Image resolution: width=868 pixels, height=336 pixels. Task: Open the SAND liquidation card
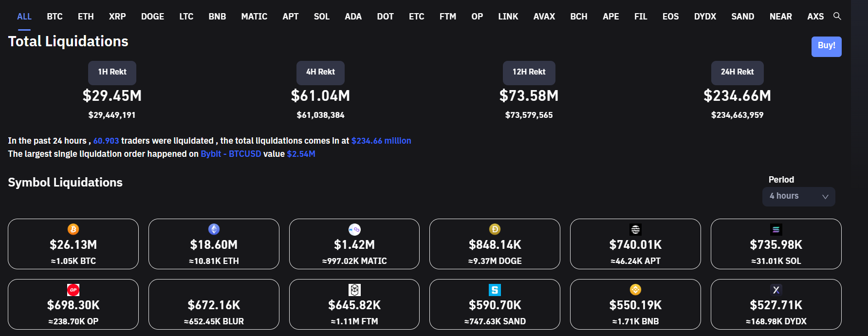[x=495, y=304]
